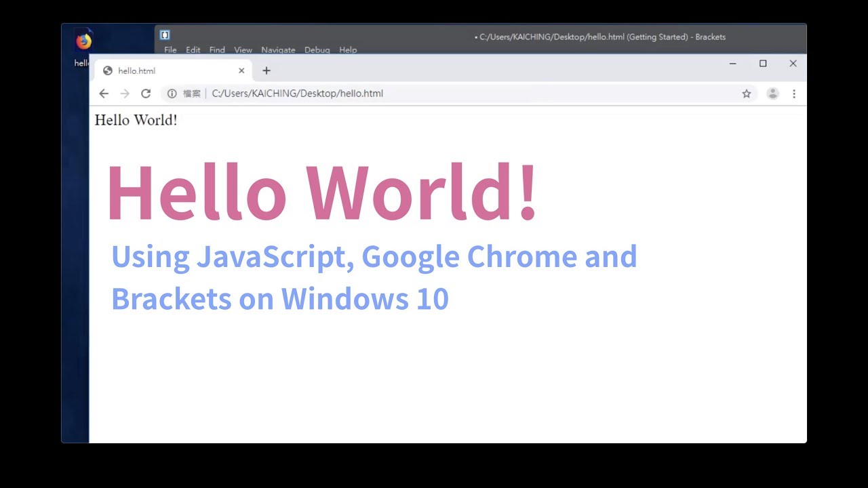The image size is (868, 488).
Task: Close the hello.html tab
Action: [x=241, y=70]
